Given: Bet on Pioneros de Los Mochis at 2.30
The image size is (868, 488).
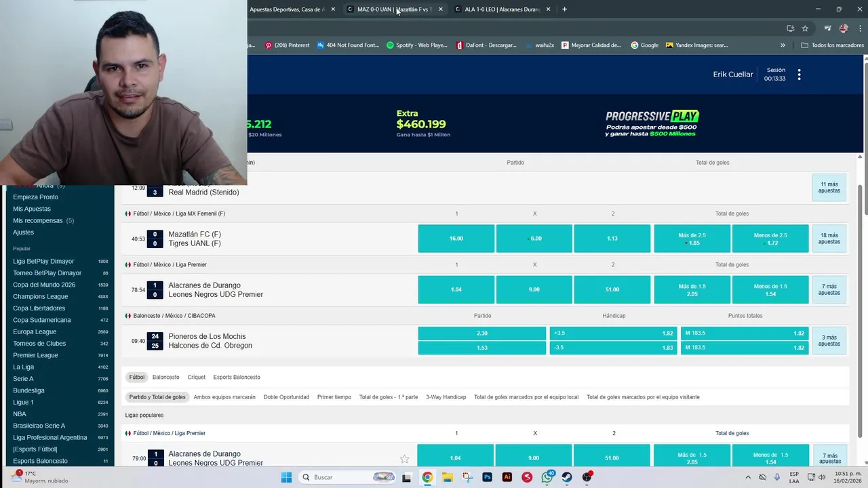Looking at the screenshot, I should pos(482,333).
